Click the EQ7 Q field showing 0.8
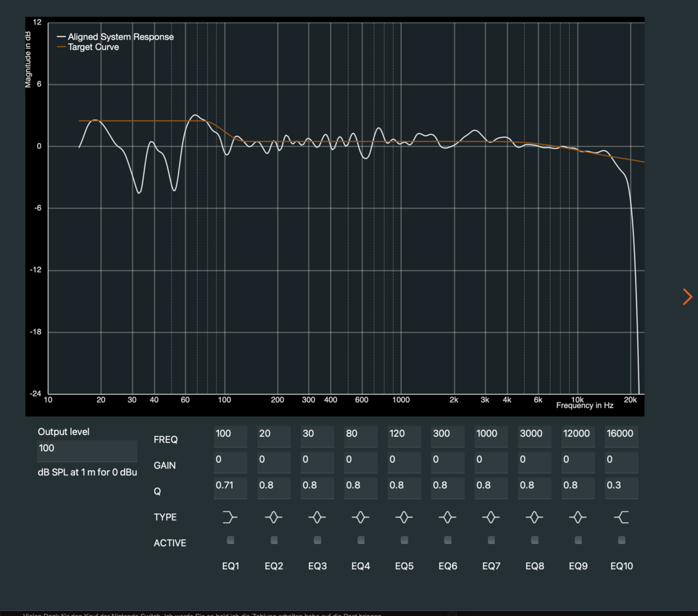698x616 pixels. tap(491, 488)
